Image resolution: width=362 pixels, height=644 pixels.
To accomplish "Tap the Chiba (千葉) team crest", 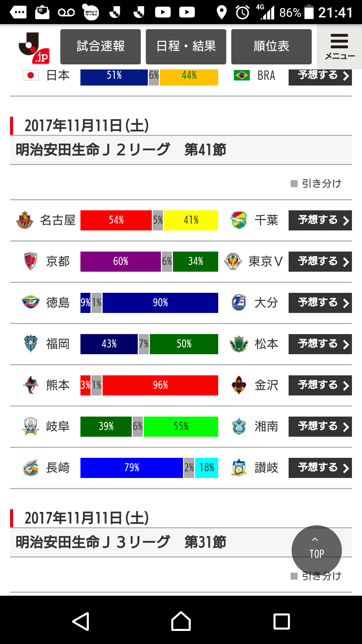I will (239, 220).
